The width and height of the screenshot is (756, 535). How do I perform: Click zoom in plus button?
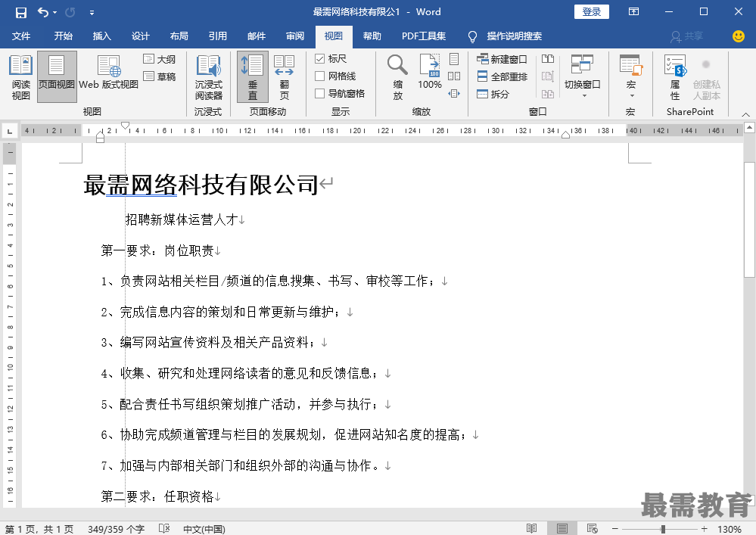point(705,529)
